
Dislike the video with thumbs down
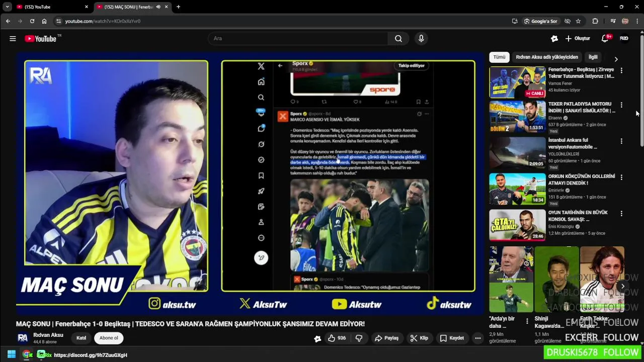pyautogui.click(x=359, y=338)
